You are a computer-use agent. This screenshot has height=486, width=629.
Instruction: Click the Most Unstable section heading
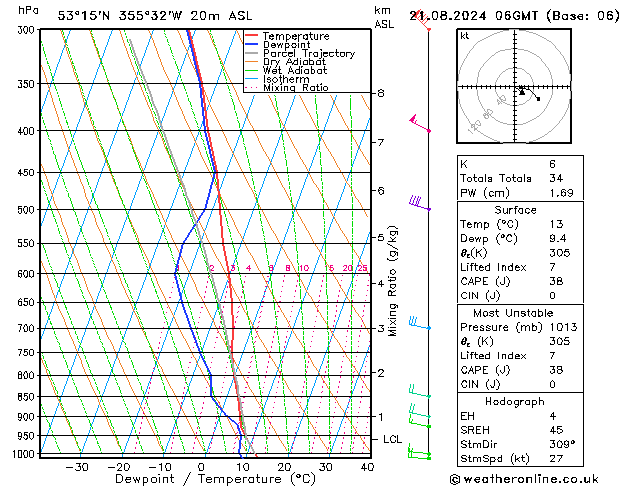click(514, 312)
